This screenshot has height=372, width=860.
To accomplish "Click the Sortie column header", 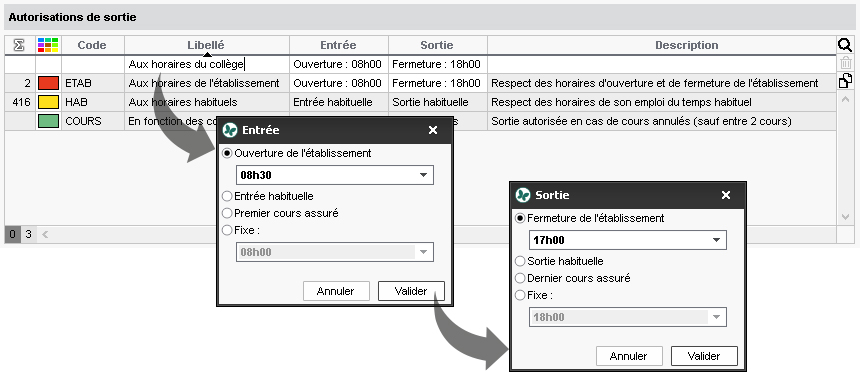I will [x=437, y=46].
